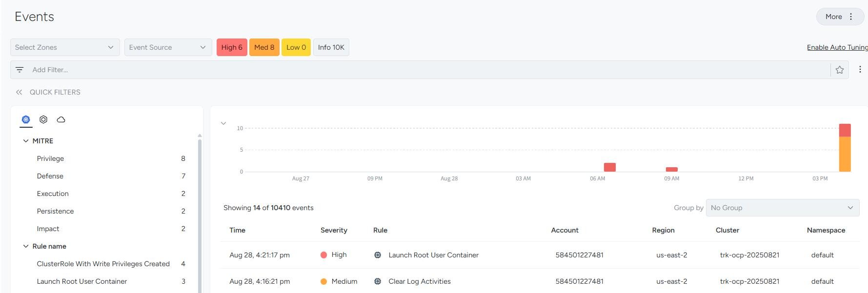This screenshot has width=868, height=293.
Task: Open the Group by No Group dropdown
Action: 782,208
